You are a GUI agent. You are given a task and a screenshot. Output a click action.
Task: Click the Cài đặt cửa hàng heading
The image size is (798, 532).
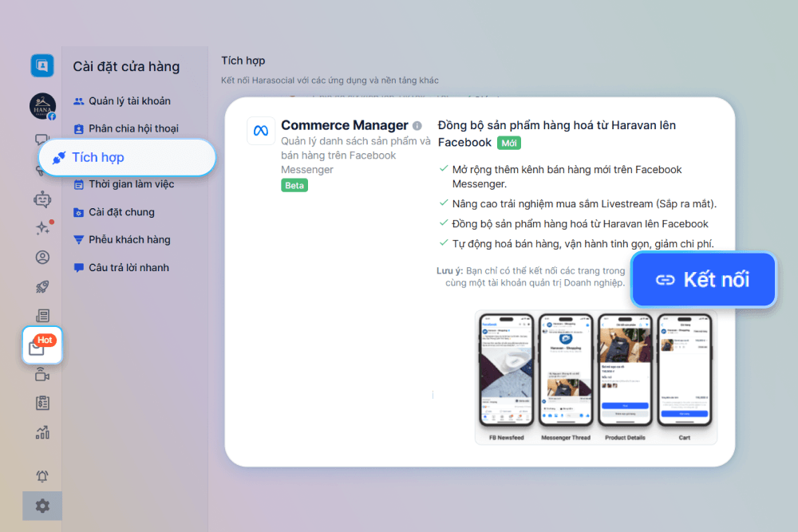click(x=126, y=67)
